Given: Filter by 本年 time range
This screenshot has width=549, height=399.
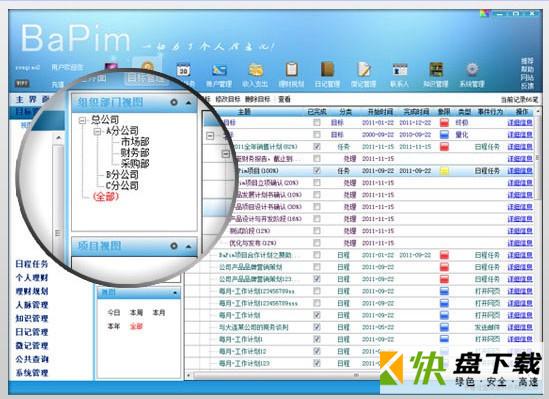Looking at the screenshot, I should (114, 326).
